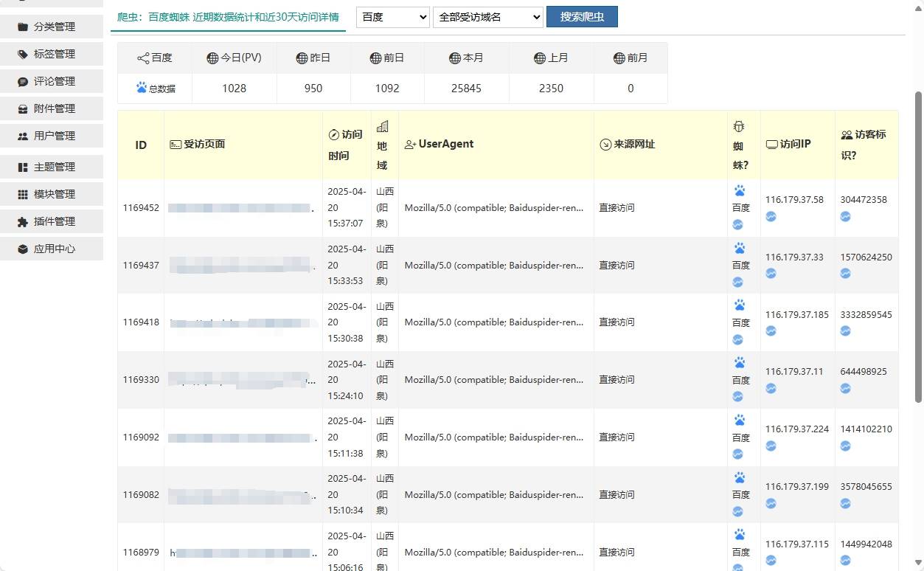
Task: Open the 百度 search engine dropdown
Action: tap(392, 16)
